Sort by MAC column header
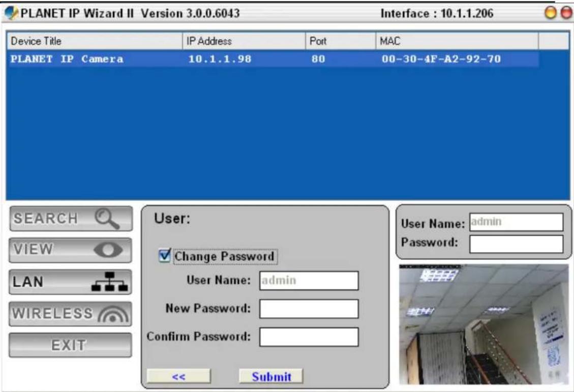Image resolution: width=574 pixels, height=392 pixels. 457,41
